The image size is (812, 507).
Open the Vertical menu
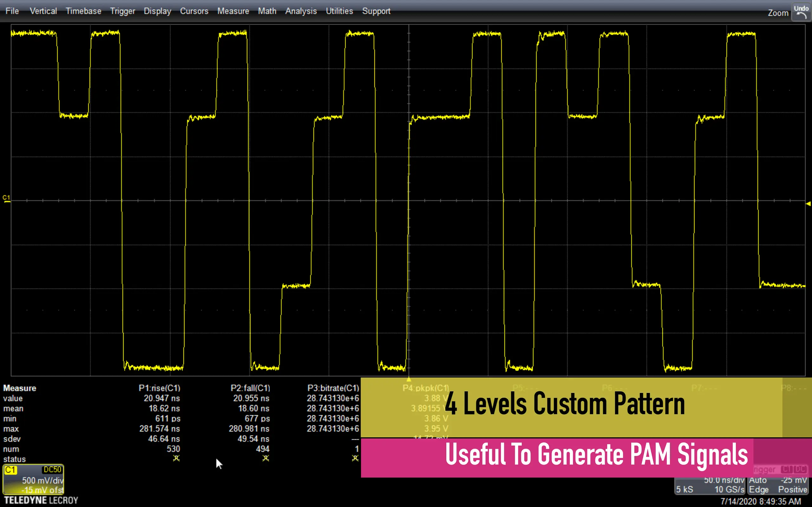pos(43,11)
